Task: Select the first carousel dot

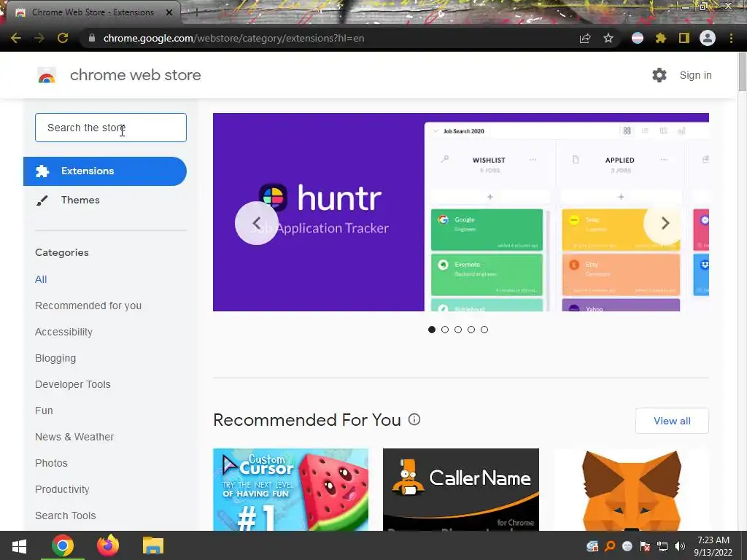Action: (432, 330)
